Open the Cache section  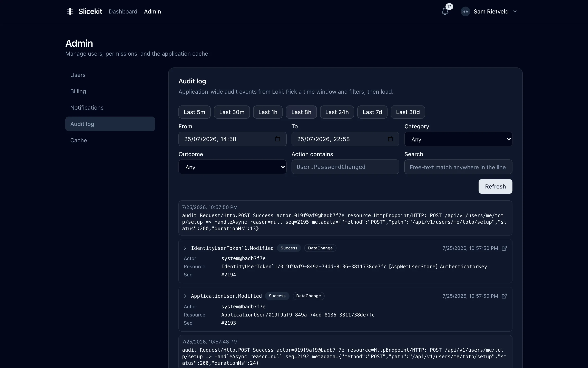pyautogui.click(x=110, y=140)
